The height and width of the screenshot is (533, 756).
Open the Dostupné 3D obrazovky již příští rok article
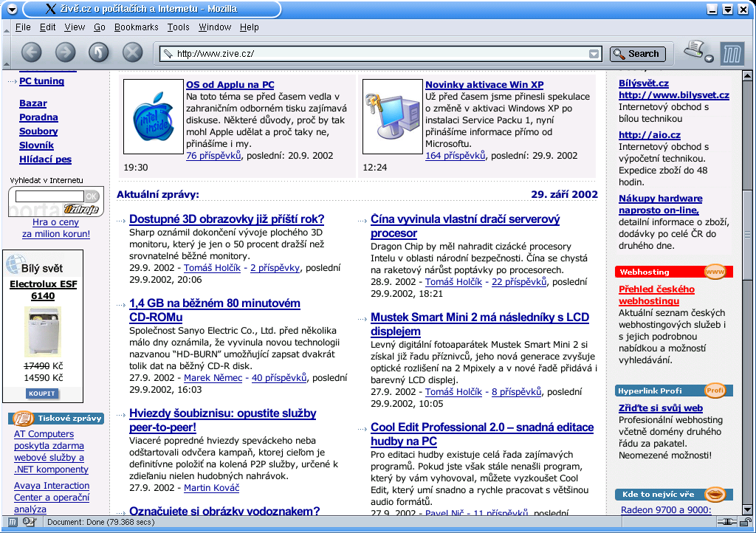pyautogui.click(x=227, y=219)
